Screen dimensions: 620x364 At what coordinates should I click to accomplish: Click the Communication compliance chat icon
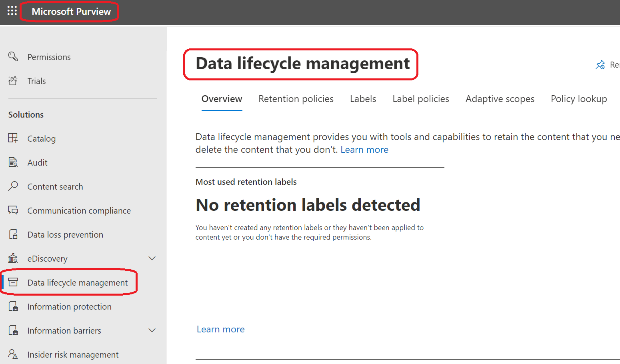point(13,210)
